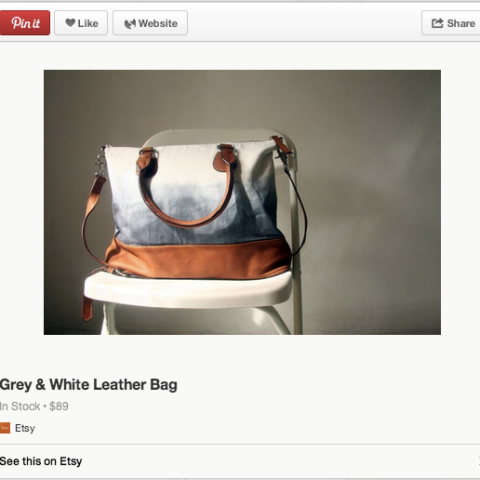Click the Pinterest script logo in Pin it

pyautogui.click(x=26, y=23)
